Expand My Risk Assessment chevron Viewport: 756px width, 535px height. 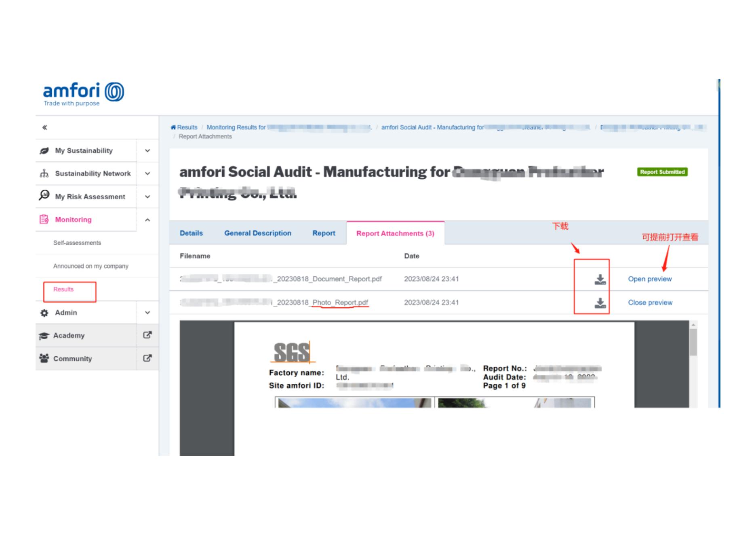click(x=147, y=197)
